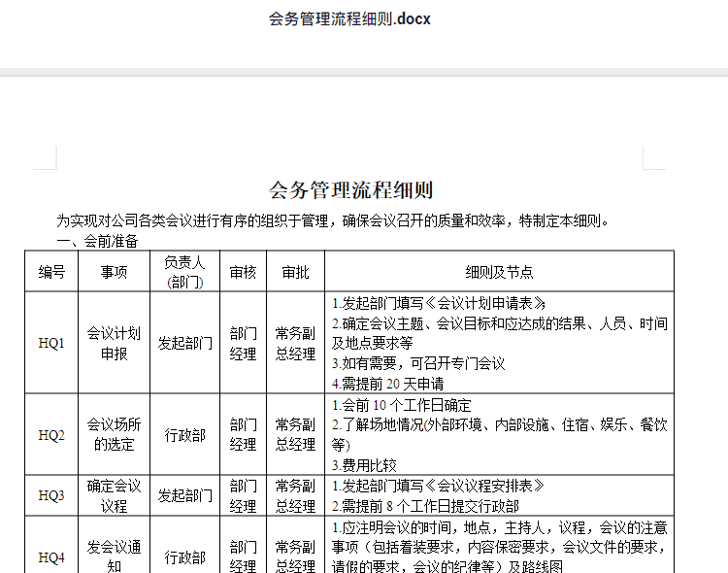This screenshot has height=573, width=728.
Task: Click the file name 会务管理流程细则.docx
Action: (x=349, y=19)
